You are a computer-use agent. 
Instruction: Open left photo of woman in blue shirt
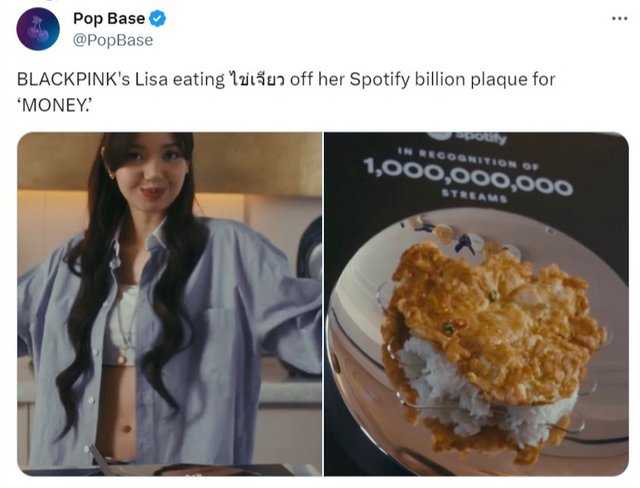click(x=169, y=304)
